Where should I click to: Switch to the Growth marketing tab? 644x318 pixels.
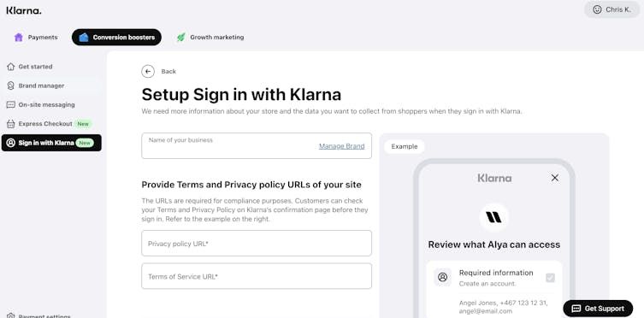[210, 38]
